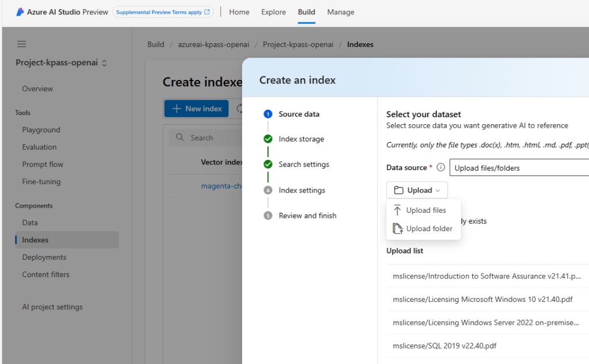Image resolution: width=589 pixels, height=364 pixels.
Task: Toggle the hamburger navigation menu
Action: click(x=21, y=44)
